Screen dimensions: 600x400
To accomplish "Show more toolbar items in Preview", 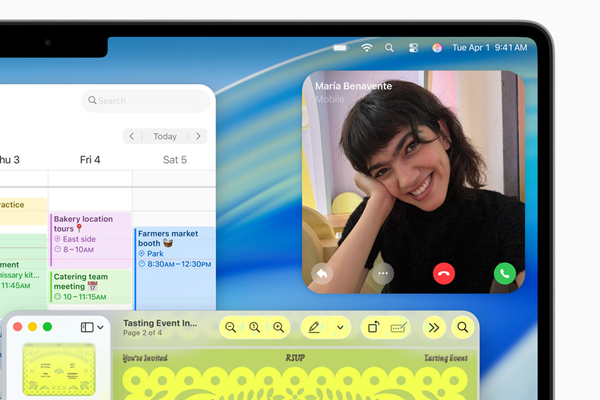I will [434, 328].
